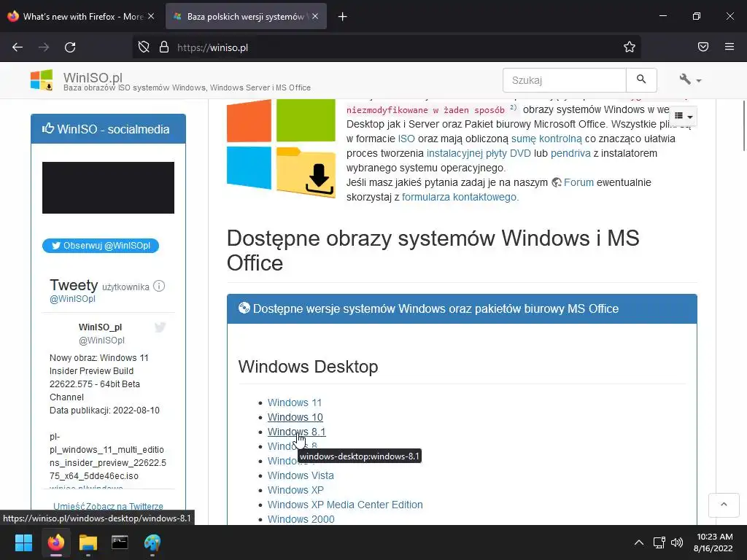Image resolution: width=747 pixels, height=560 pixels.
Task: Open terminal from the taskbar
Action: (120, 542)
